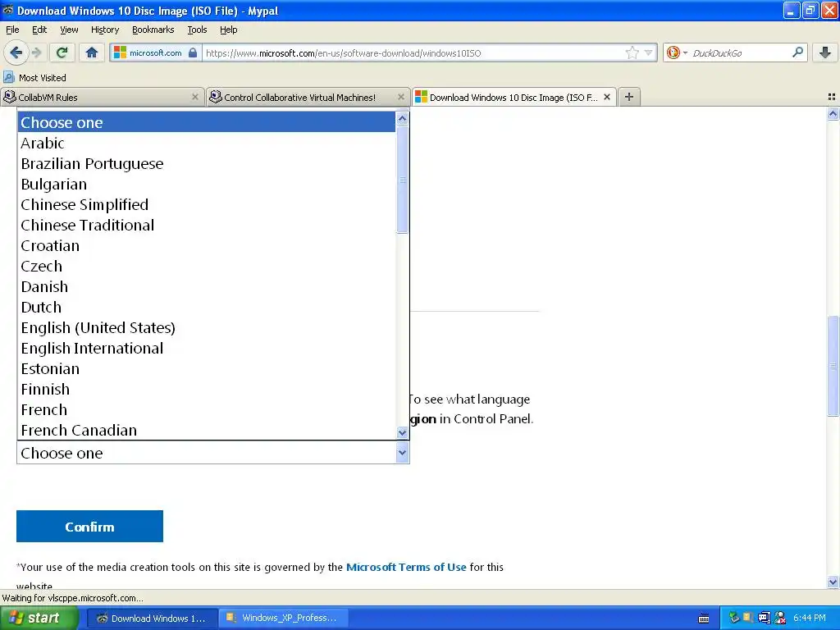Open the browser home page

[x=92, y=52]
